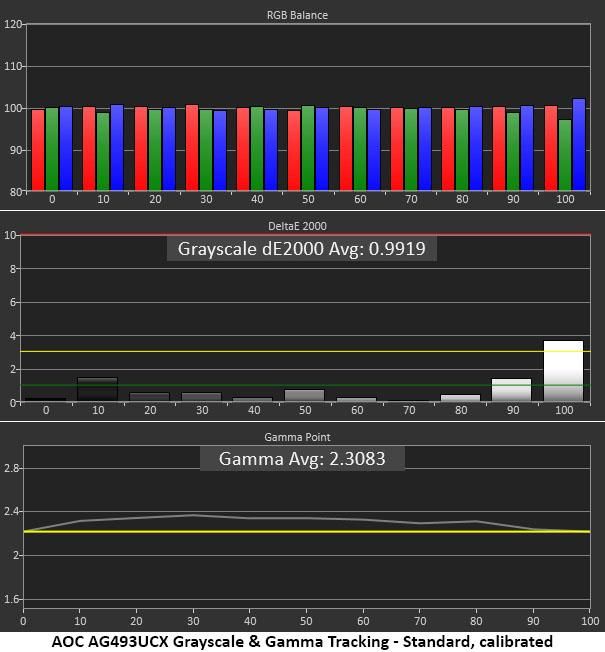
Task: Click the gamma line peak at 30
Action: (x=193, y=515)
